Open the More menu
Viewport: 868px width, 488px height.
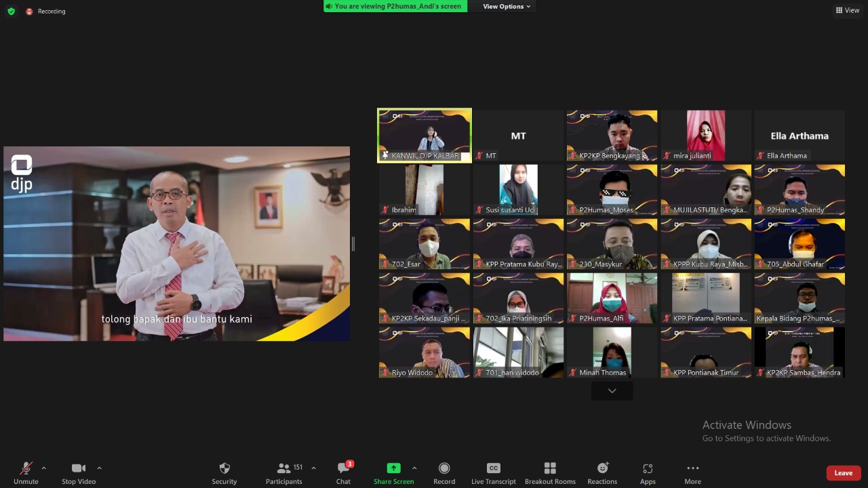point(692,472)
